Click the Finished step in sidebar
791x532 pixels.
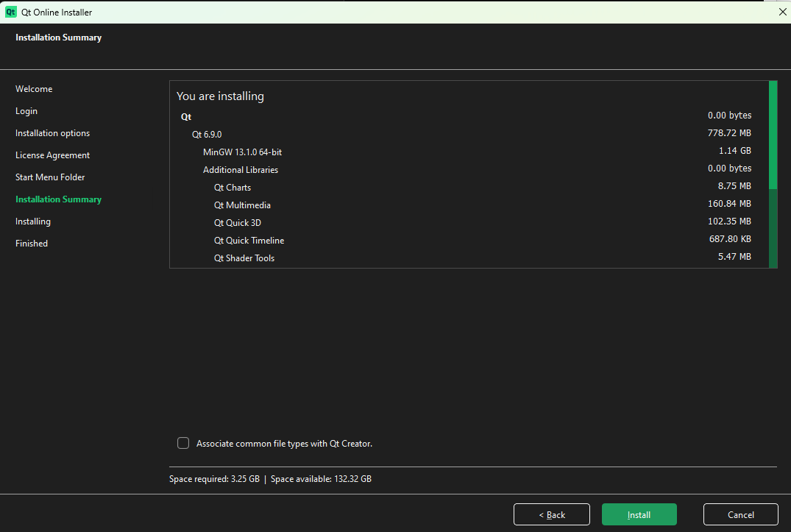(x=32, y=244)
